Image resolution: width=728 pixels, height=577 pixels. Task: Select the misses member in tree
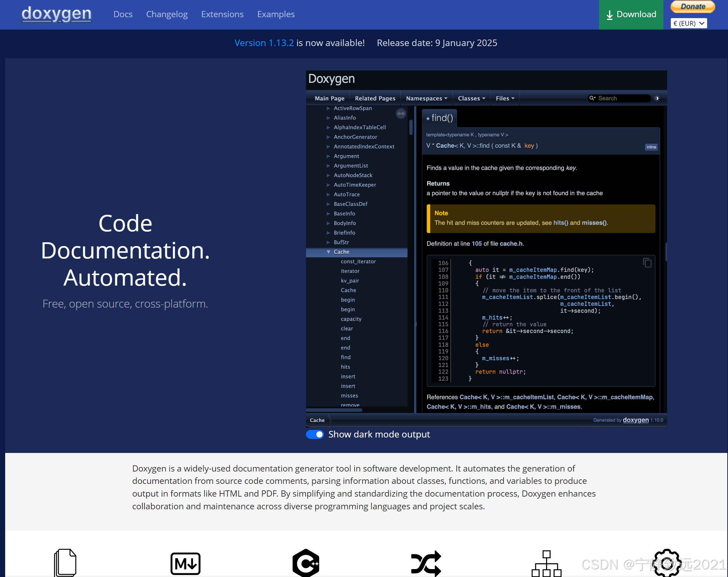coord(349,396)
